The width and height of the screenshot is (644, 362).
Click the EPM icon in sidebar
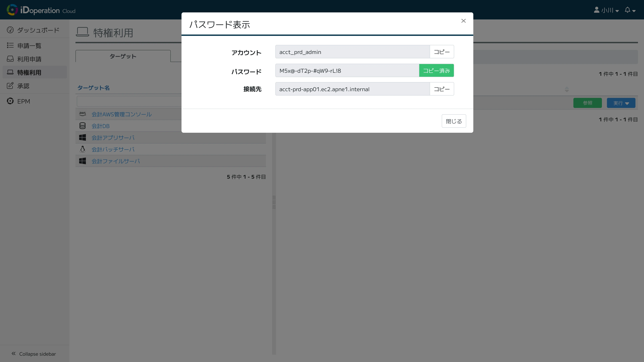10,101
